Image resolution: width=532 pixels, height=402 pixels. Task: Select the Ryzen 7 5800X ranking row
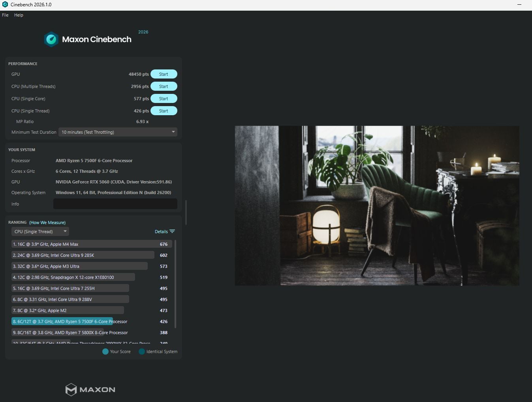92,333
